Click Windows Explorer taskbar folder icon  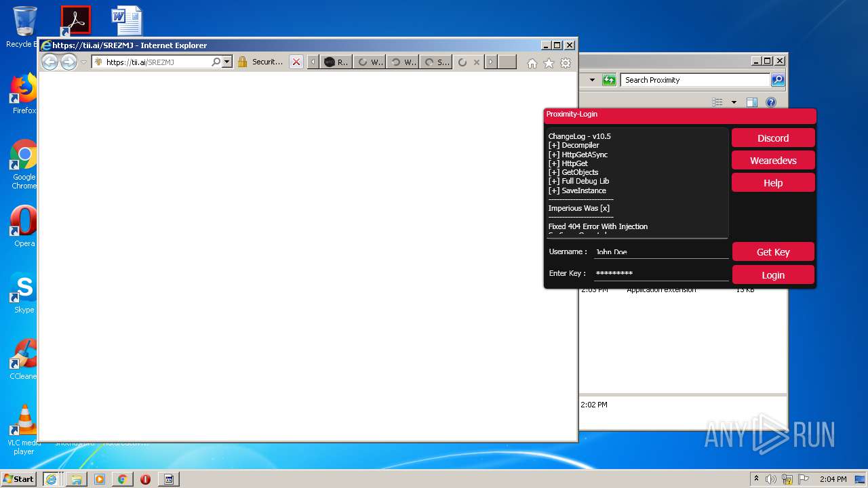point(76,479)
